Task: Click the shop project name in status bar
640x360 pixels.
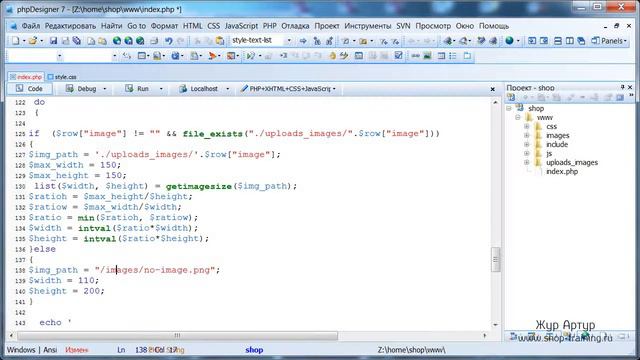Action: tap(254, 350)
